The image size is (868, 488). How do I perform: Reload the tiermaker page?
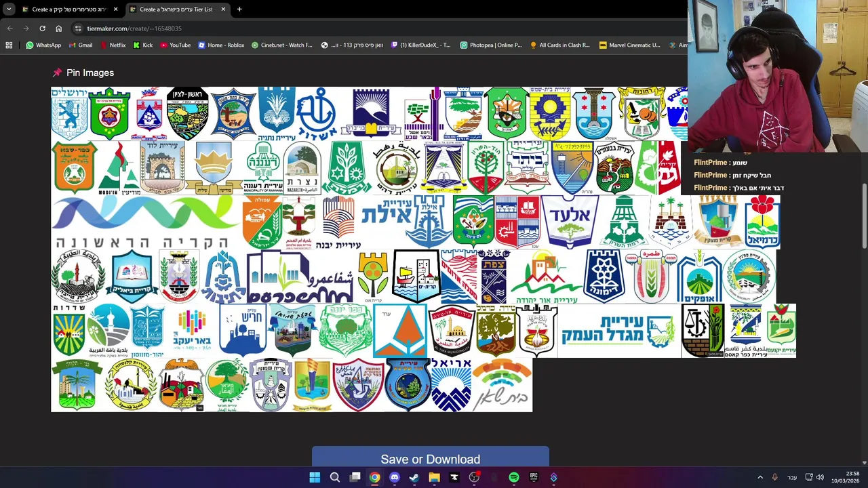click(x=42, y=28)
